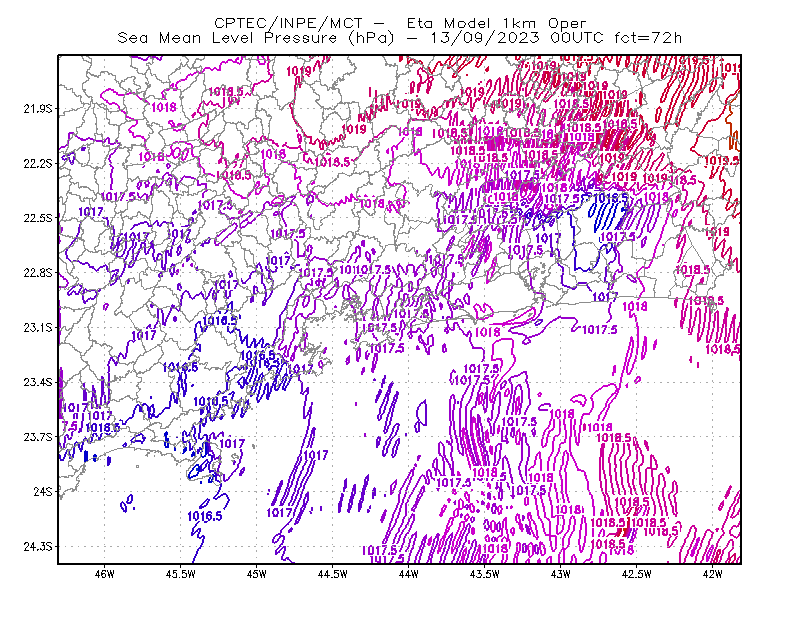
Task: Click the 23.4S latitude axis label
Action: (38, 382)
